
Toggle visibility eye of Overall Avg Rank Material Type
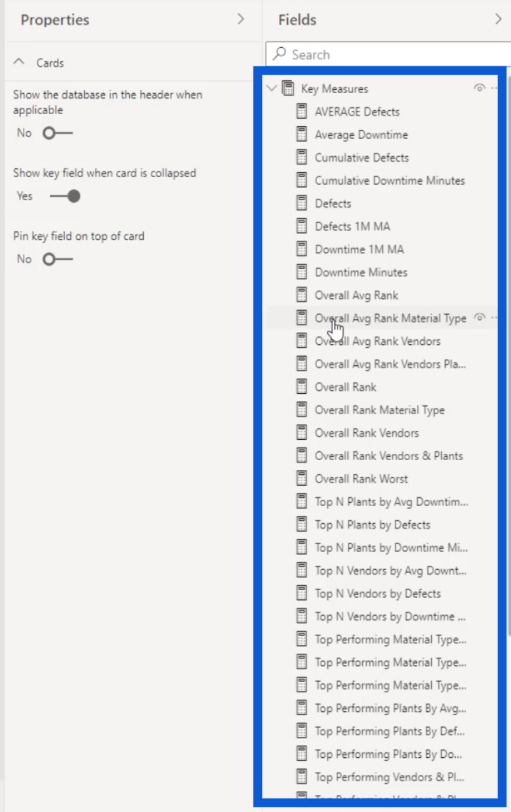coord(480,317)
